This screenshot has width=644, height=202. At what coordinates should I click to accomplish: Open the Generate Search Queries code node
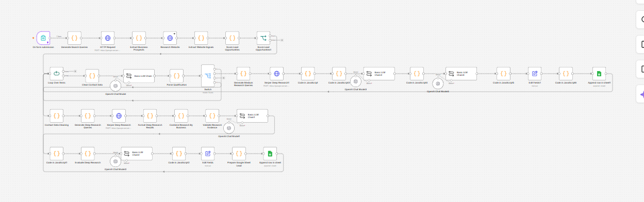(75, 38)
